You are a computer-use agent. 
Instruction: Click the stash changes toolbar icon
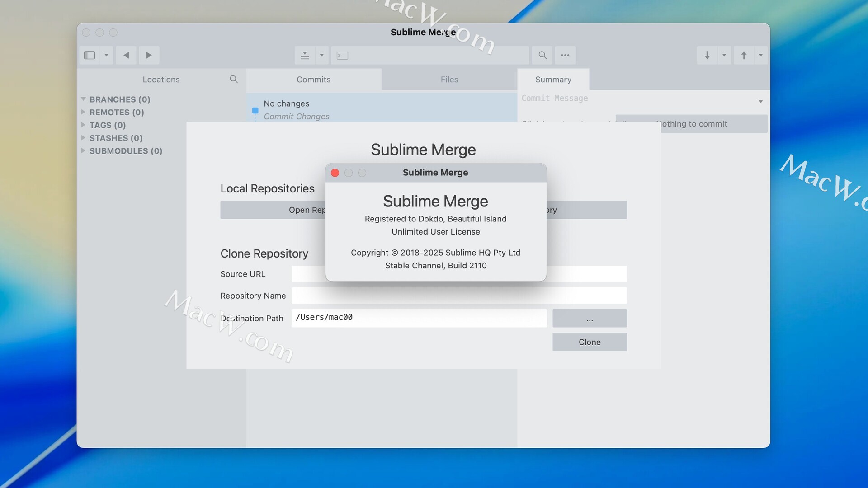[x=305, y=55]
